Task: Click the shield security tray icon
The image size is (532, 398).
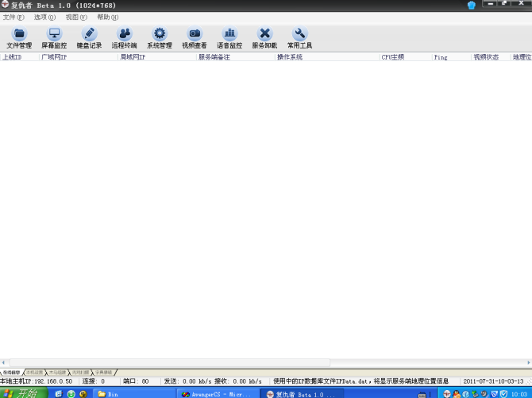Action: tap(504, 394)
